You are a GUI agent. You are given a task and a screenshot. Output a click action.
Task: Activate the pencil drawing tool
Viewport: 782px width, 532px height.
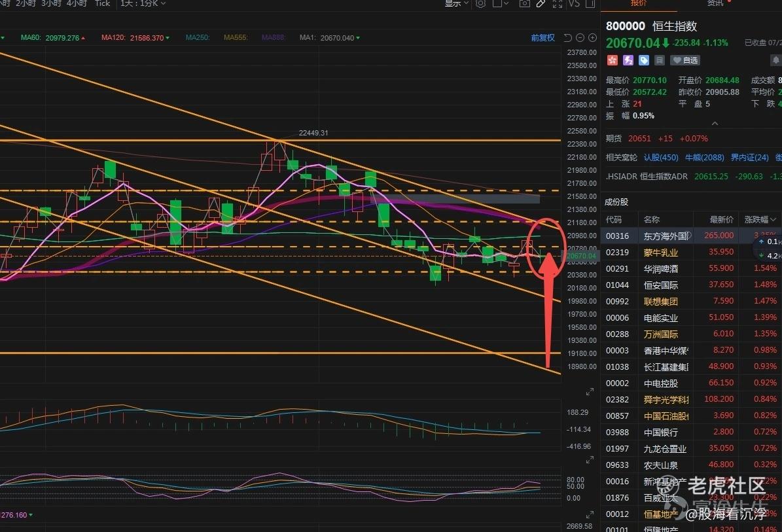(x=541, y=3)
